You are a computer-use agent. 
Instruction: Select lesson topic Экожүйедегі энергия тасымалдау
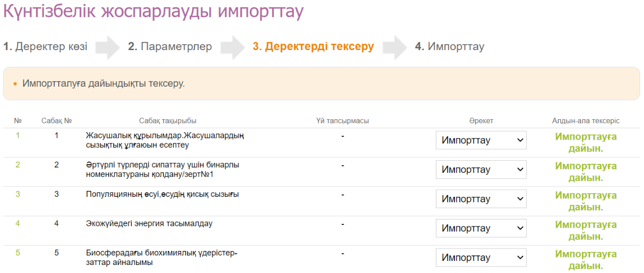[149, 223]
